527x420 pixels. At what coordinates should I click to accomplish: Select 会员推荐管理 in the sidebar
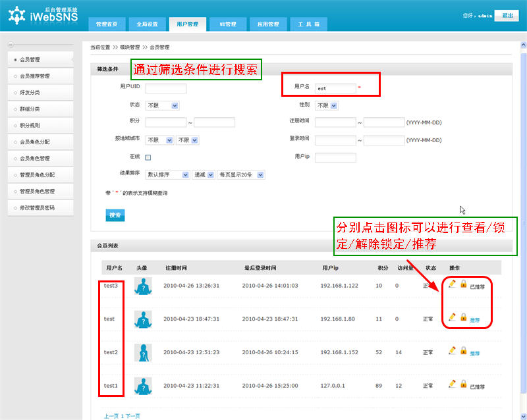pos(40,76)
